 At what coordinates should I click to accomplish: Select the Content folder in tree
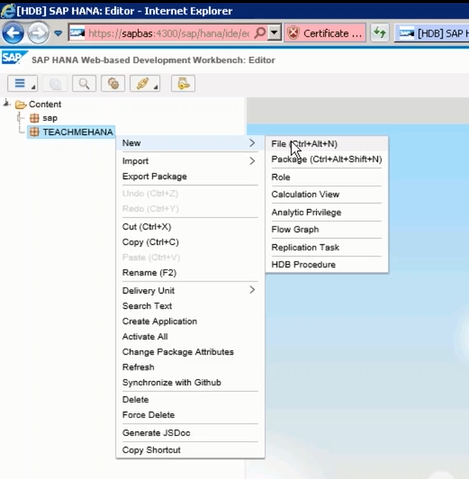point(45,104)
